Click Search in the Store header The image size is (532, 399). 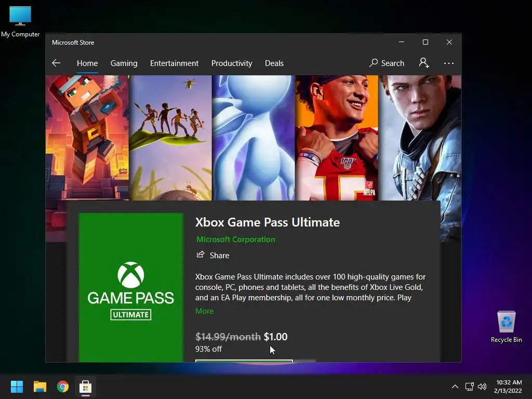click(387, 63)
